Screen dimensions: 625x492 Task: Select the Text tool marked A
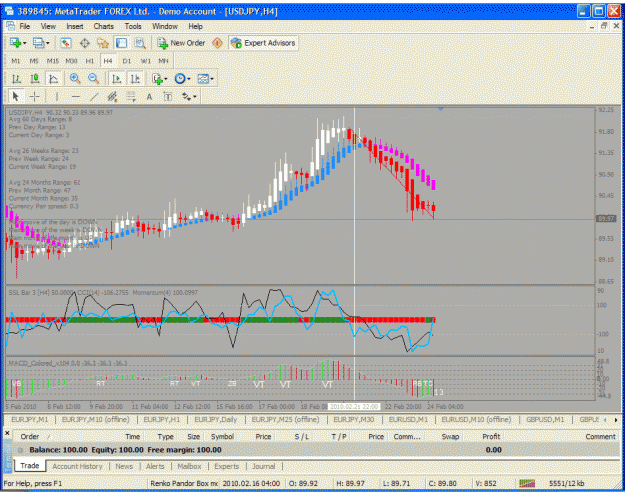tap(149, 96)
